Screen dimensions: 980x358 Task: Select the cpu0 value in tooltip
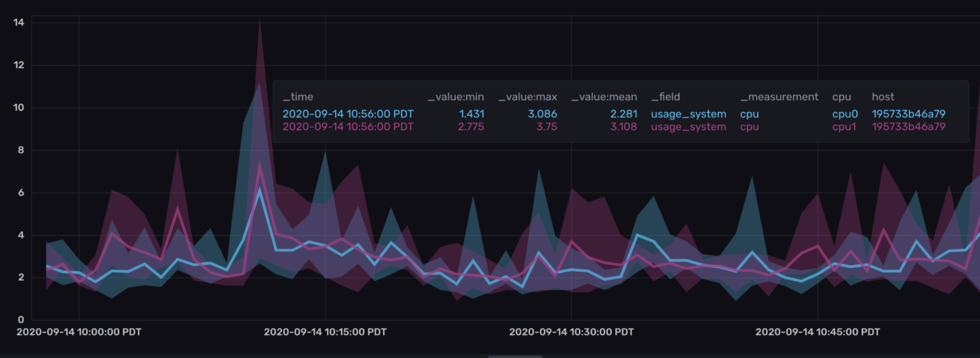(x=845, y=114)
